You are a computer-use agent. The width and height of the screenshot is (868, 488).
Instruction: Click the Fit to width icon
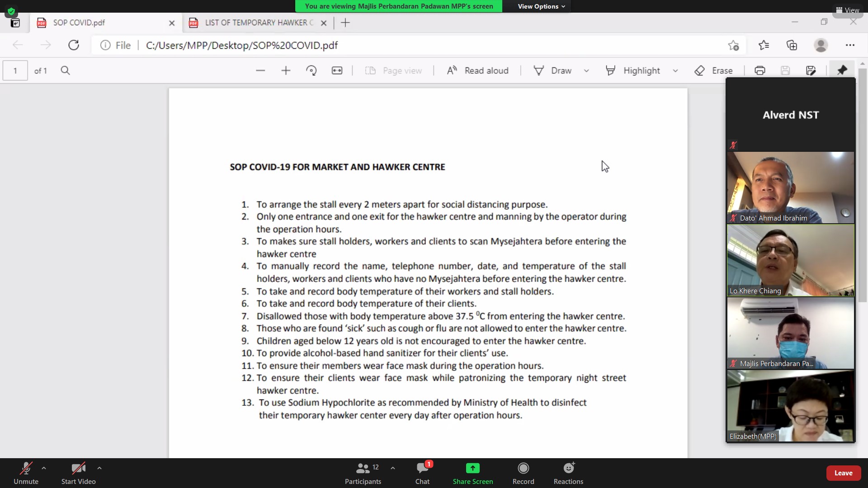click(x=337, y=70)
